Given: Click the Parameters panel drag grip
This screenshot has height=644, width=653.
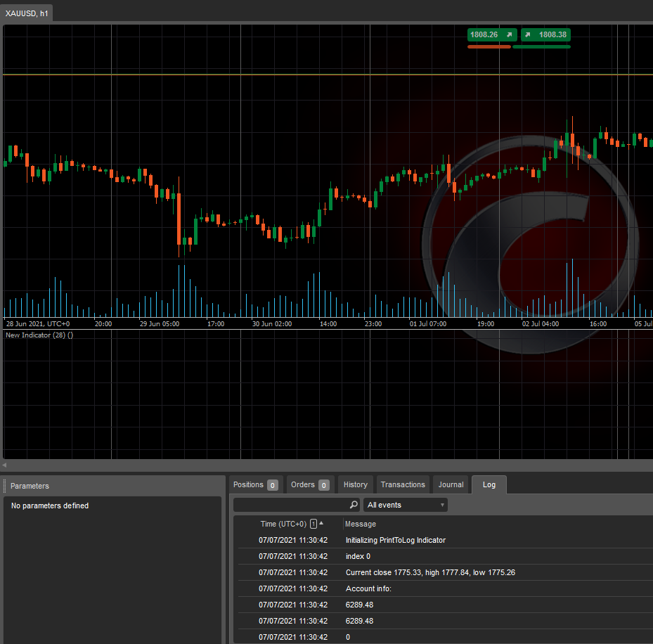Looking at the screenshot, I should tap(5, 486).
